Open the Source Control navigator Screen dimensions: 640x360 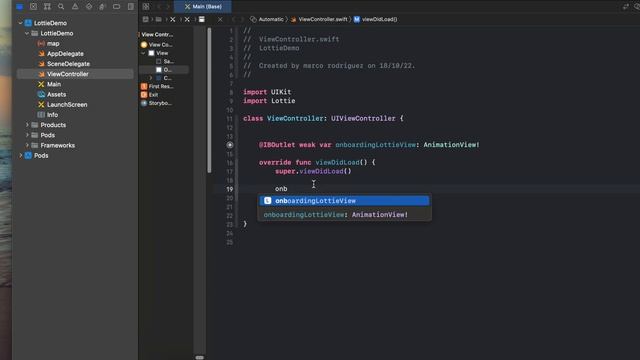click(33, 7)
